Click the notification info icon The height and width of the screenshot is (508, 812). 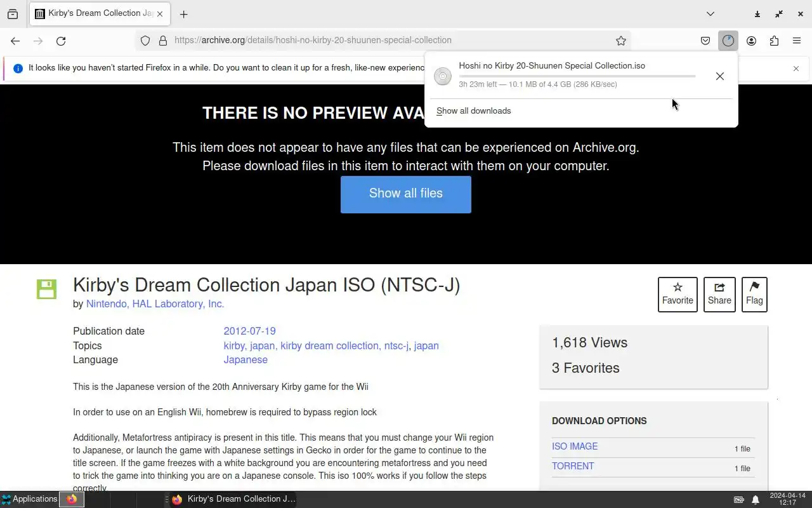point(18,68)
